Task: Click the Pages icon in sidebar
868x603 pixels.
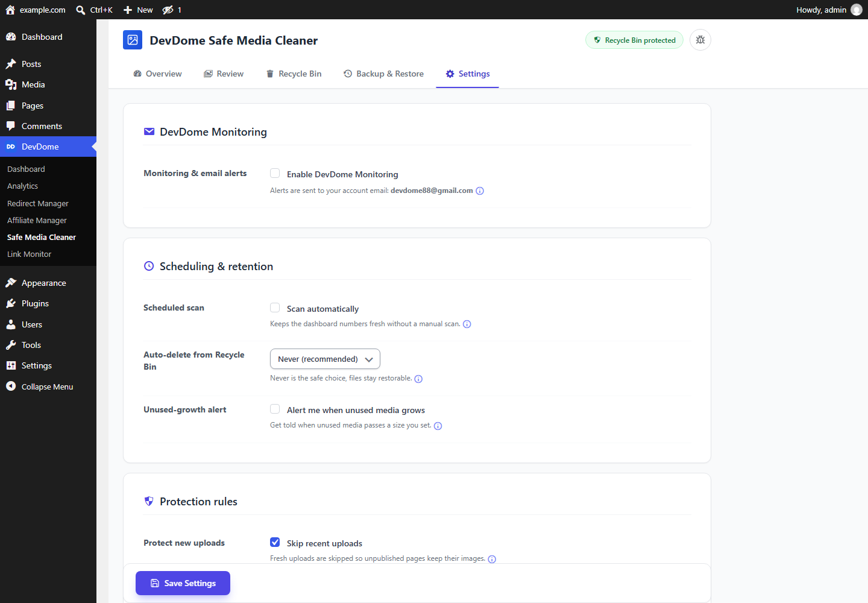Action: click(11, 106)
